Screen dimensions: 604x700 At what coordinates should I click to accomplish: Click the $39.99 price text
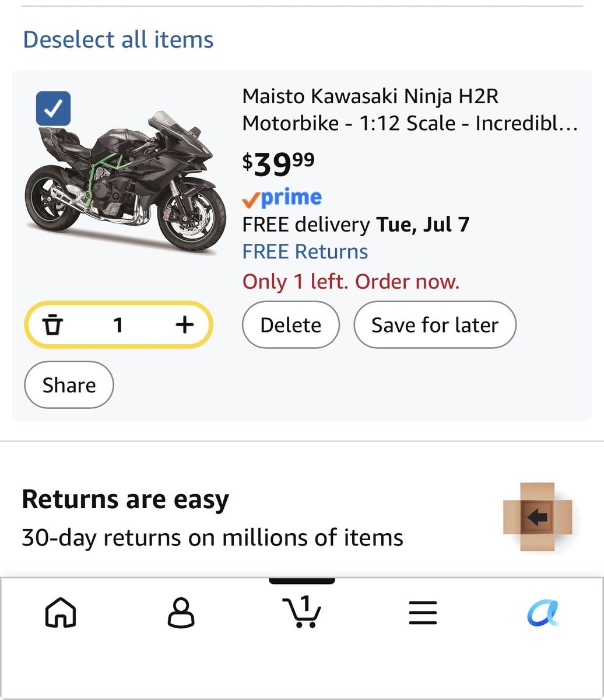click(x=279, y=163)
